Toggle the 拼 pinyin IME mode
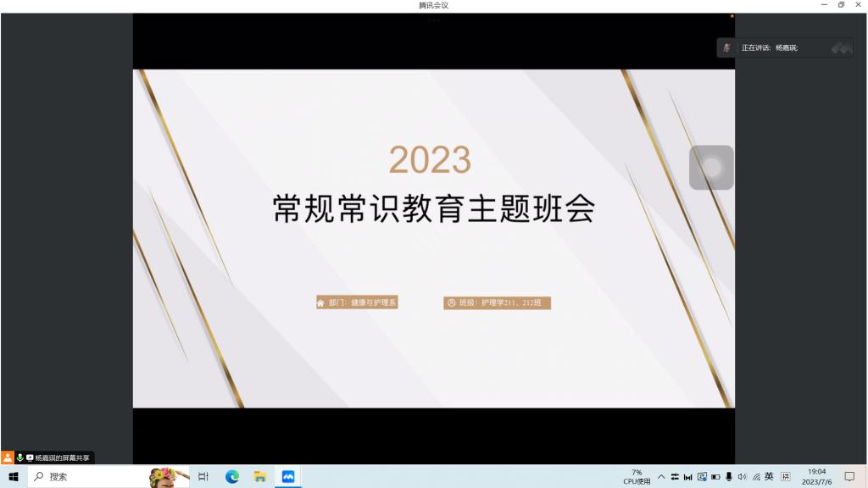The image size is (868, 488). pos(785,477)
